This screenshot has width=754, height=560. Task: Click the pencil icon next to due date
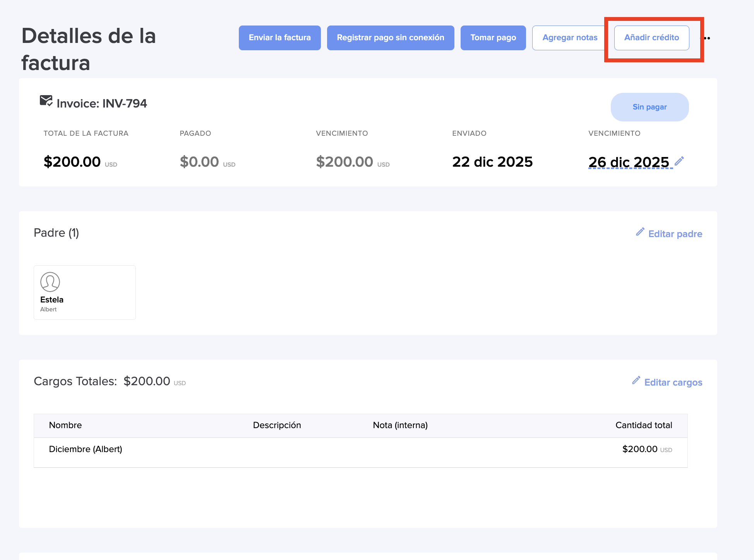tap(679, 161)
